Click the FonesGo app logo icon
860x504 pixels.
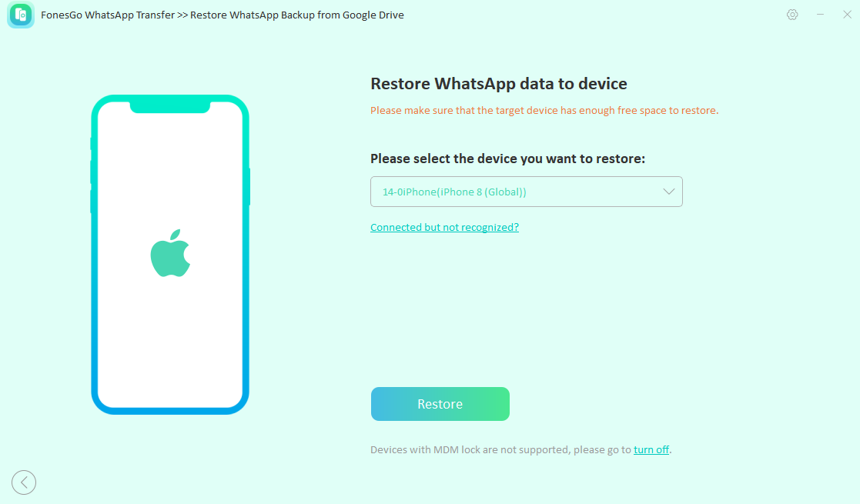[x=21, y=15]
